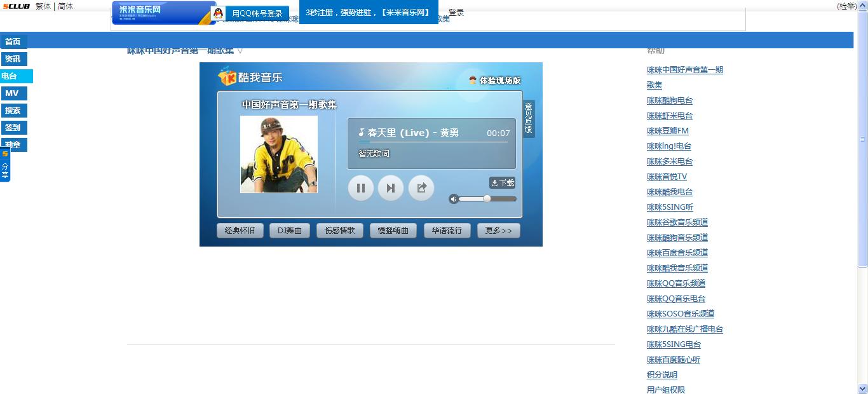Show more channels with 更多>>
This screenshot has height=394, width=868.
(499, 231)
